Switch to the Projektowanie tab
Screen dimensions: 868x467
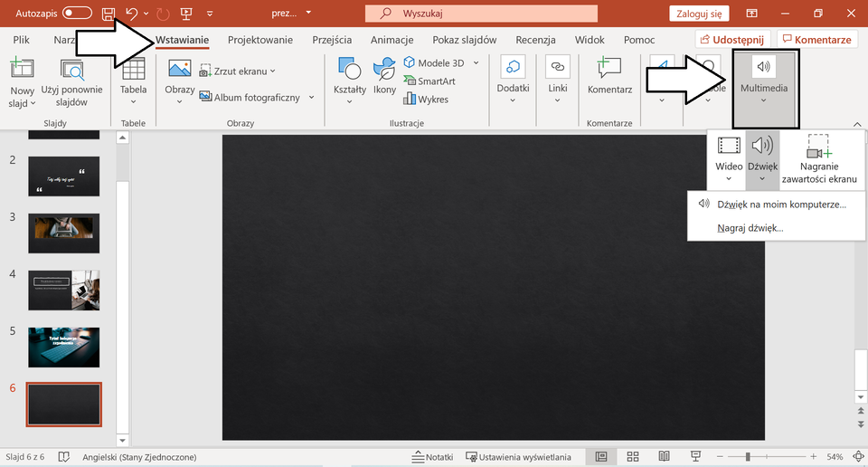click(260, 40)
